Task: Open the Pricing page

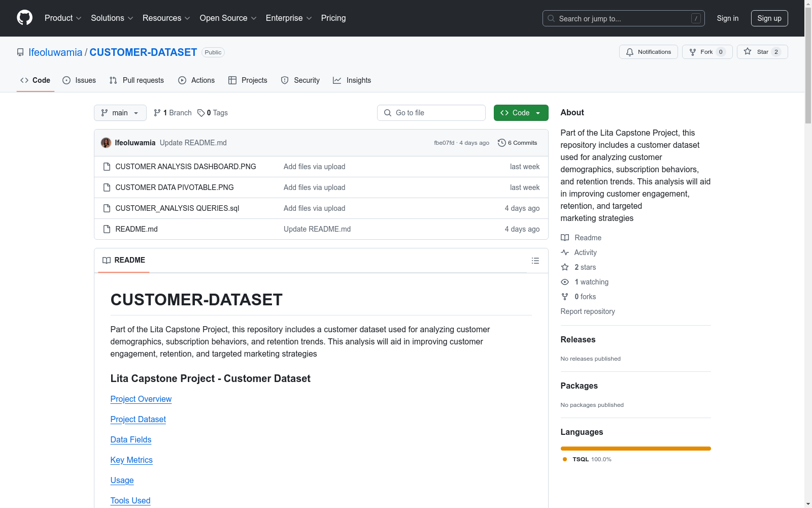Action: [x=333, y=18]
